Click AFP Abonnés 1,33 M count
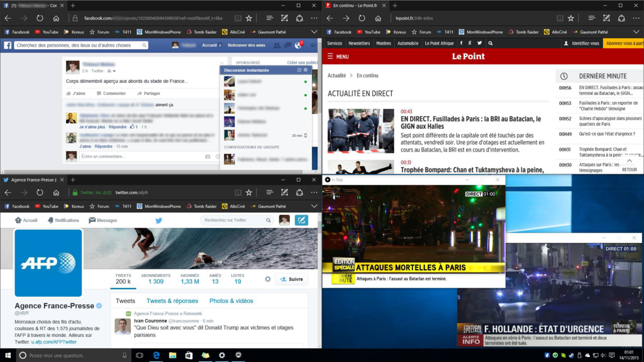 (190, 278)
